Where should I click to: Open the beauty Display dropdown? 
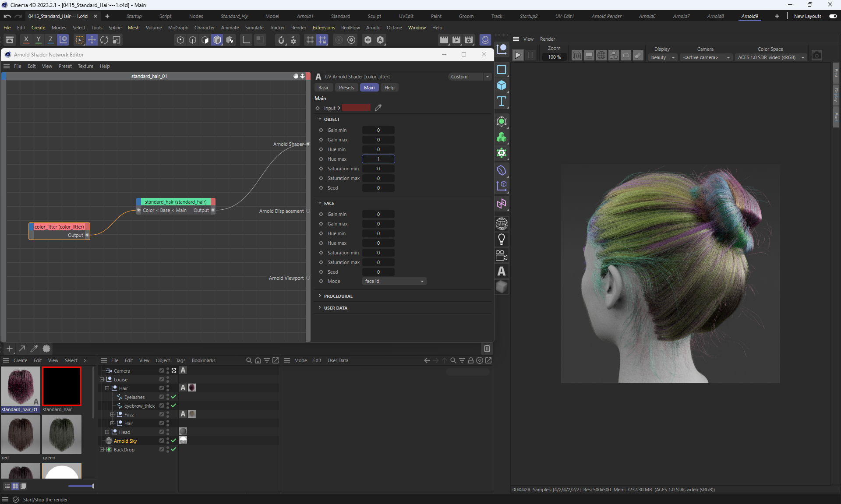[x=663, y=57]
